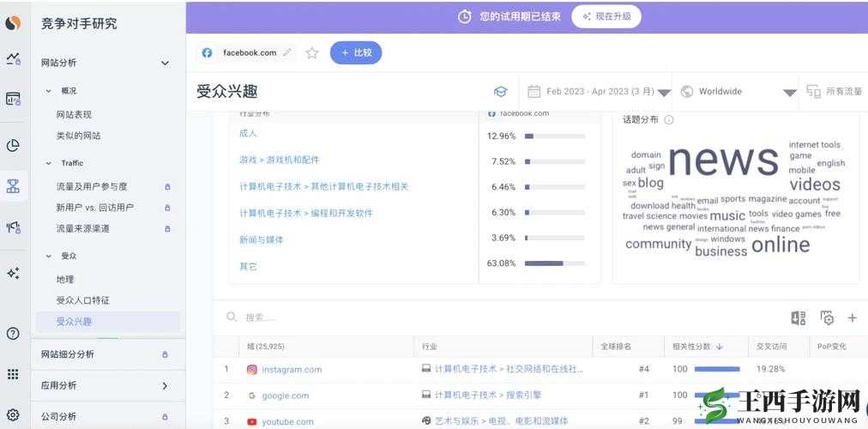Image resolution: width=868 pixels, height=429 pixels.
Task: Click the 63.08% 其它 progress bar
Action: [555, 263]
